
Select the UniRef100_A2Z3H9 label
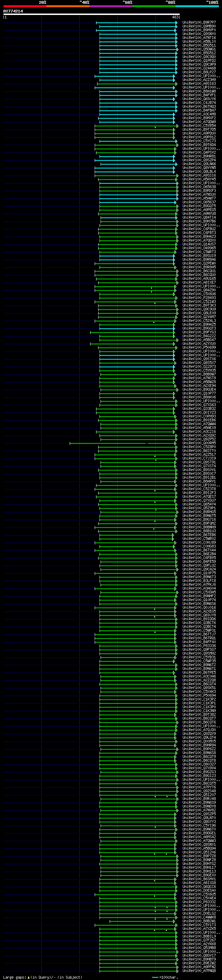coord(199,80)
